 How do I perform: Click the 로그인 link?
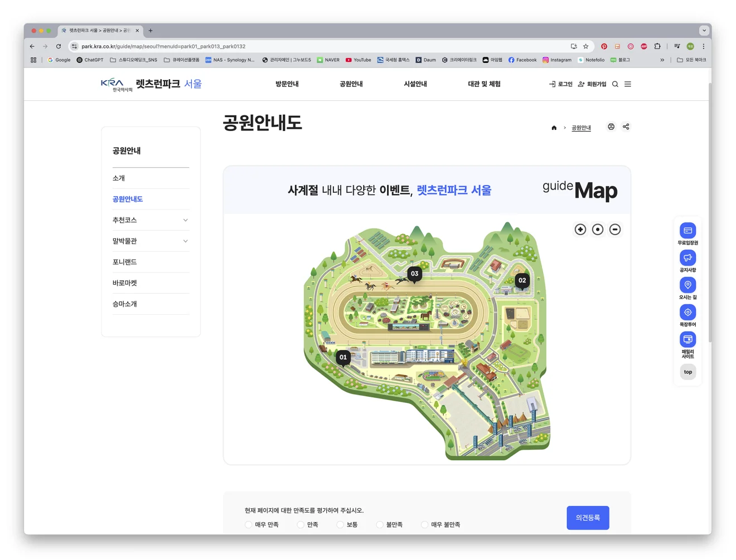pyautogui.click(x=561, y=84)
